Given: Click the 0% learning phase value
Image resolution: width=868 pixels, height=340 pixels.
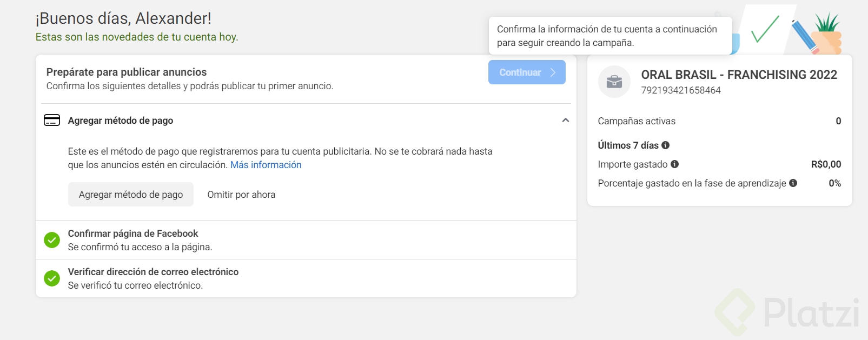Looking at the screenshot, I should (x=835, y=183).
